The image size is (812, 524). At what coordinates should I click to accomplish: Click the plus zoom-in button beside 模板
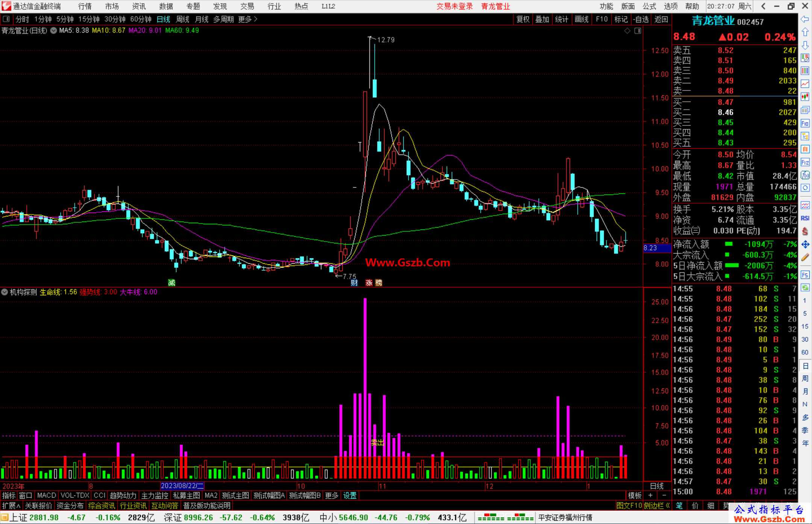tap(651, 495)
